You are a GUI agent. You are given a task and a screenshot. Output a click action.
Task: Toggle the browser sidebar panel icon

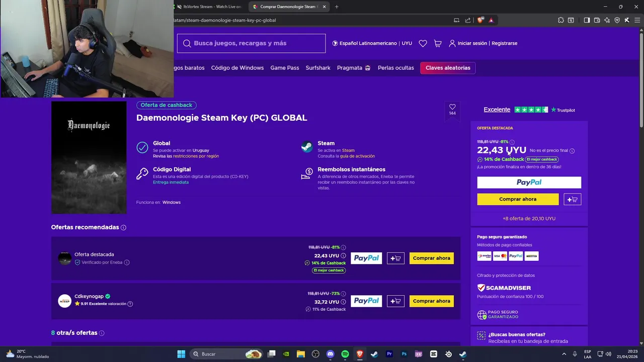587,20
